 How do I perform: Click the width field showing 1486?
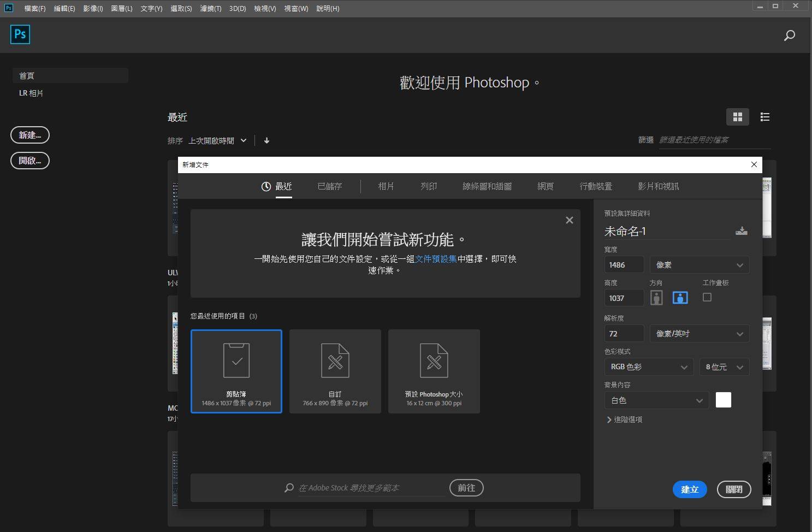[624, 265]
